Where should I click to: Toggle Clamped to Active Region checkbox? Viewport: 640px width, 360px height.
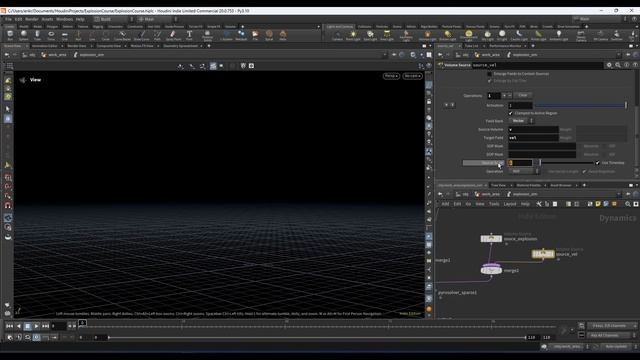point(511,113)
